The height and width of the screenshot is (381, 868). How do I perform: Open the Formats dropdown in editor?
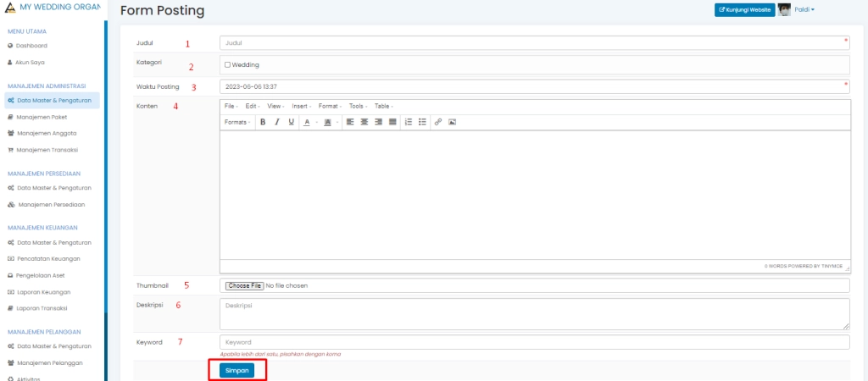(x=237, y=122)
